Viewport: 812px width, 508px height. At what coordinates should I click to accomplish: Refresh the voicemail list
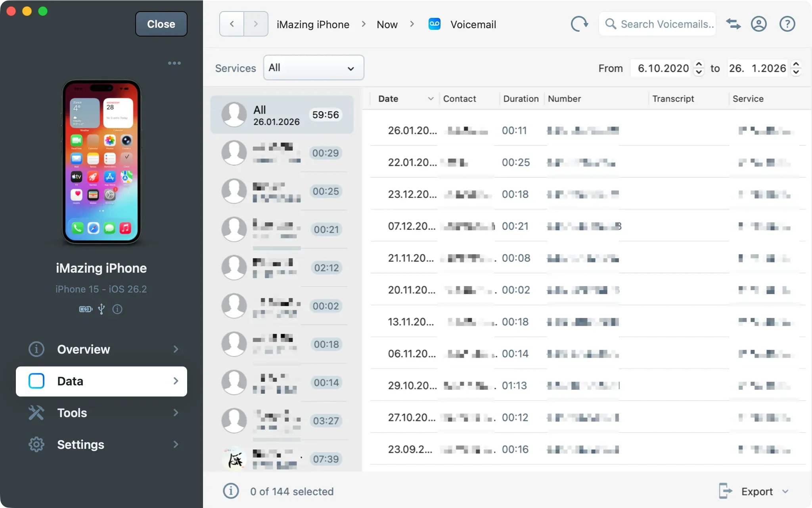point(580,24)
